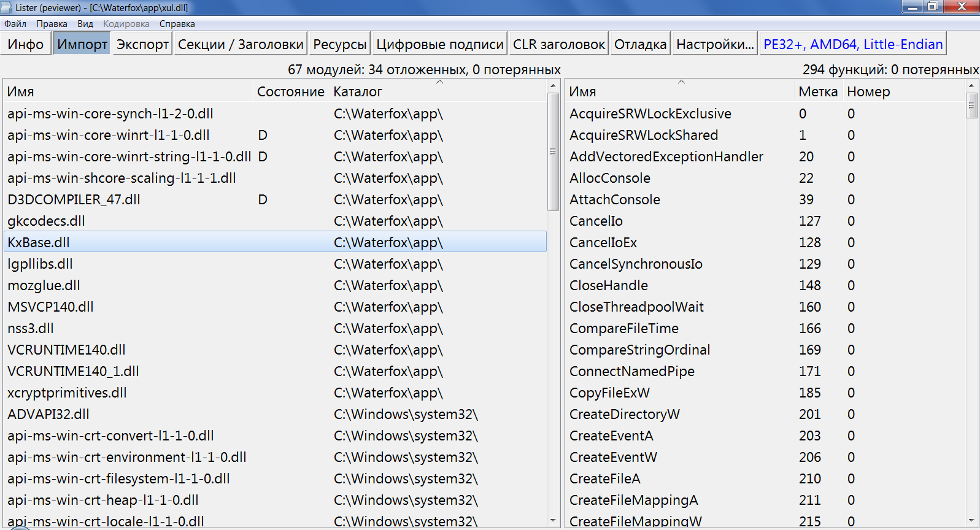Select the CancelSynchronousIo function row

(765, 264)
